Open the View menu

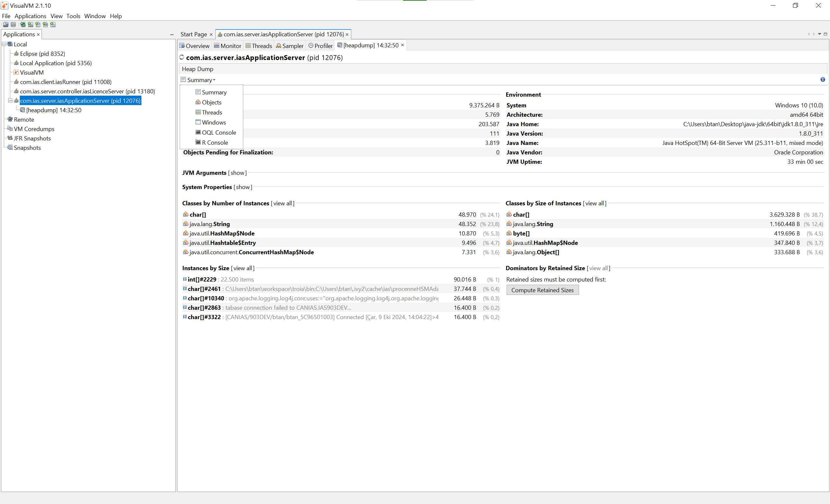[56, 16]
